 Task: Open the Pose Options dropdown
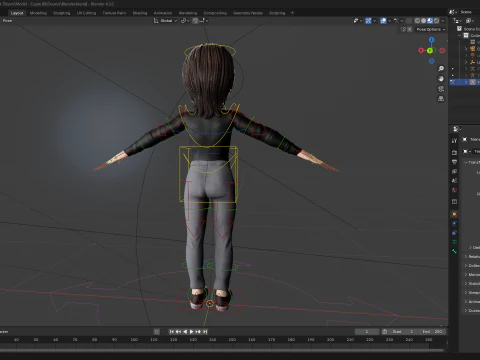[x=431, y=29]
